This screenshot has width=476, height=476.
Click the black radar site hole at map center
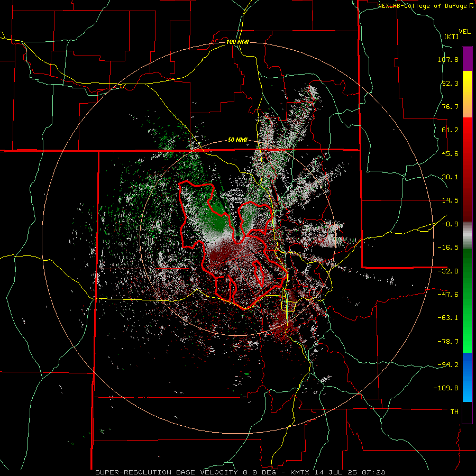point(239,239)
